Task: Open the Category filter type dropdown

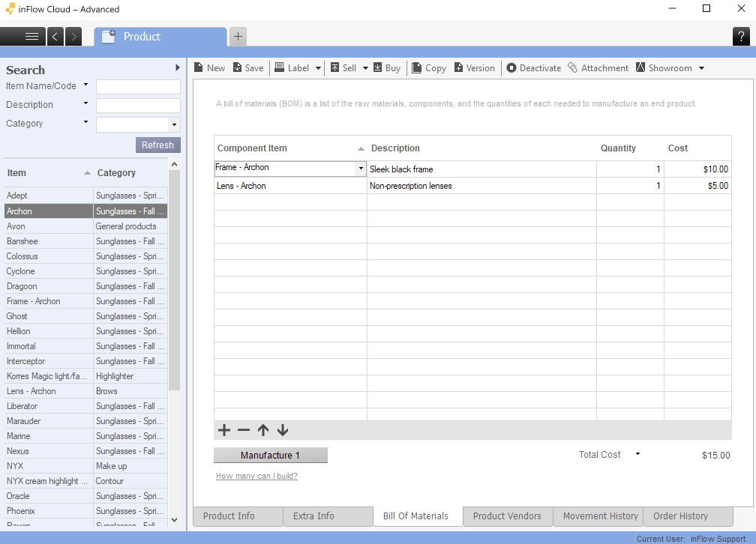Action: coord(85,122)
